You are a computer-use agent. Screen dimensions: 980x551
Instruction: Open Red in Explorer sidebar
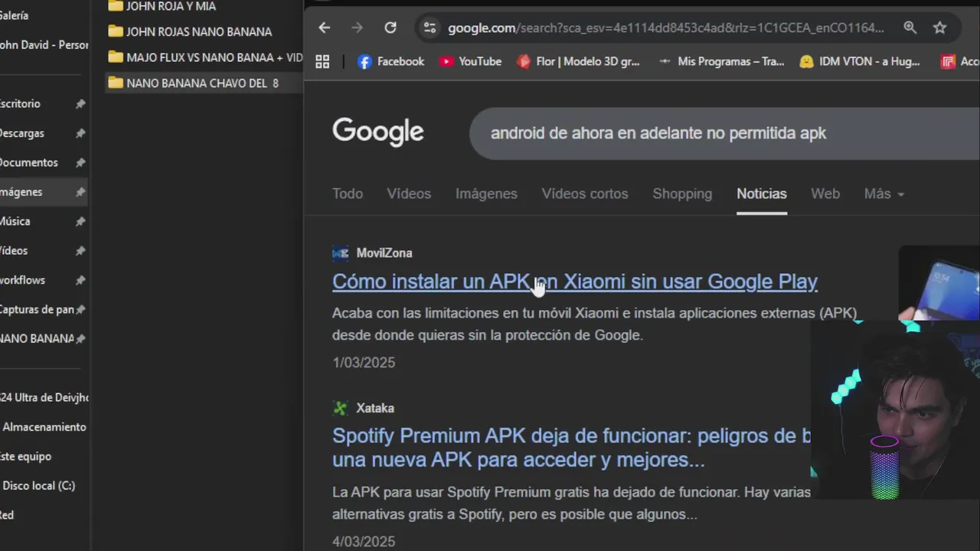pos(7,515)
